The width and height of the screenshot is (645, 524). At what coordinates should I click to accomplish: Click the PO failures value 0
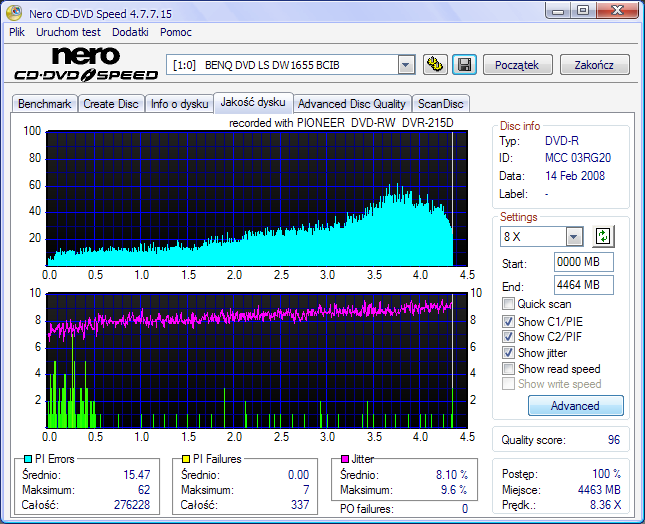click(x=465, y=509)
